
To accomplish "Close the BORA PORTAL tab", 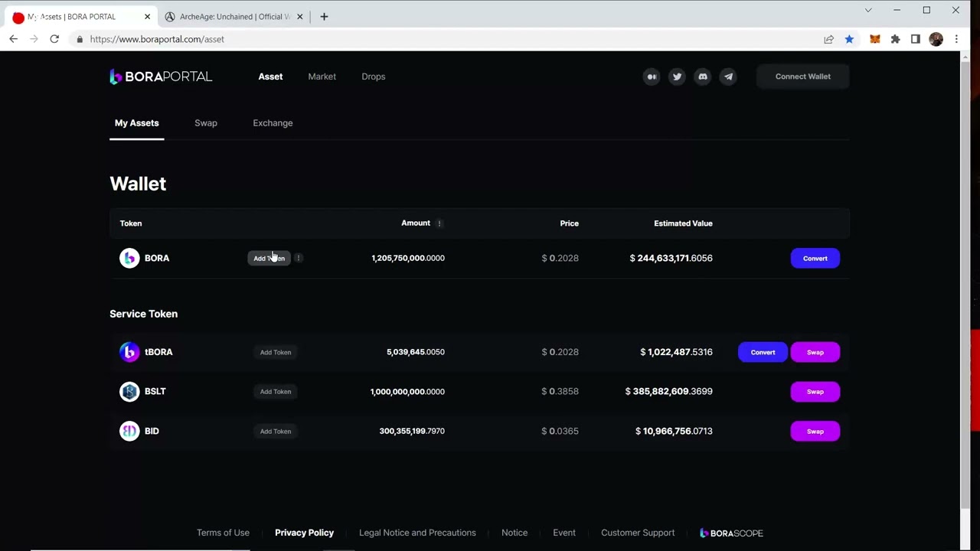I will (x=147, y=16).
